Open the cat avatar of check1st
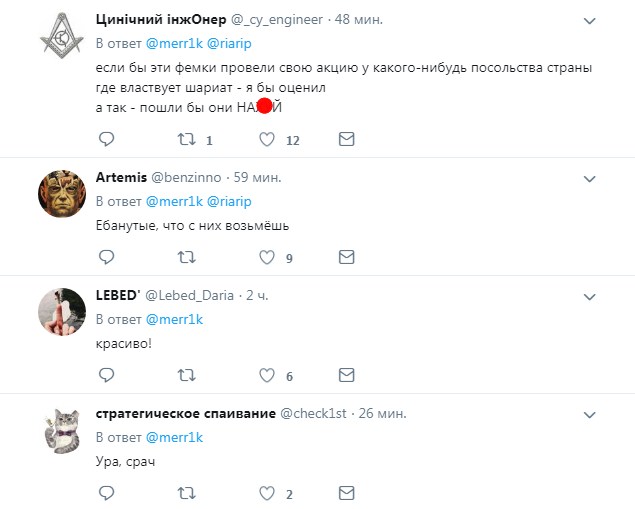This screenshot has height=509, width=635. click(x=63, y=430)
